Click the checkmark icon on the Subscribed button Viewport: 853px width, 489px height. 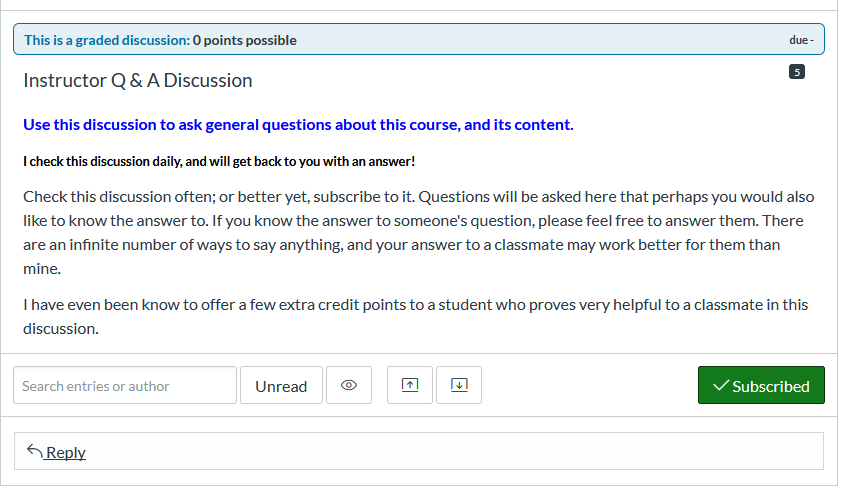pyautogui.click(x=720, y=386)
